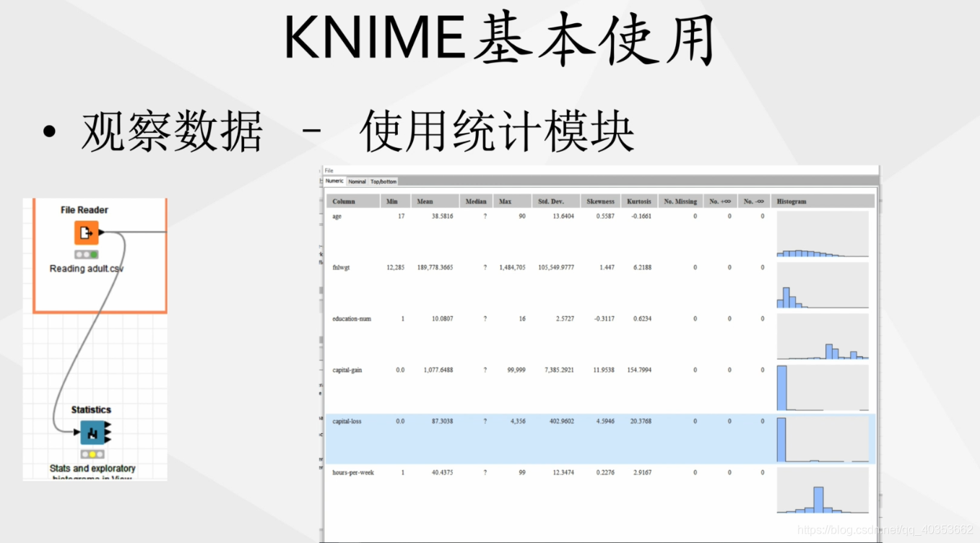This screenshot has width=980, height=543.
Task: Select the fnlwgt row
Action: [x=600, y=285]
